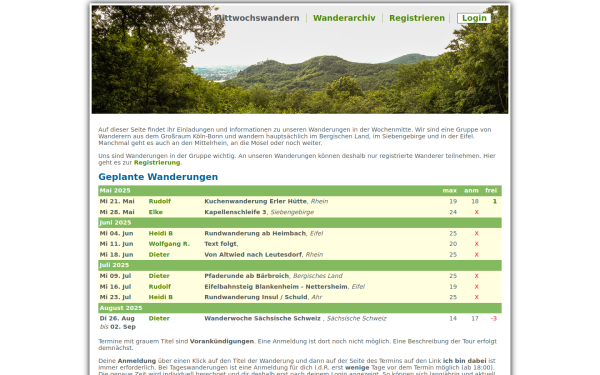Open the Text folgt entry

pos(220,244)
